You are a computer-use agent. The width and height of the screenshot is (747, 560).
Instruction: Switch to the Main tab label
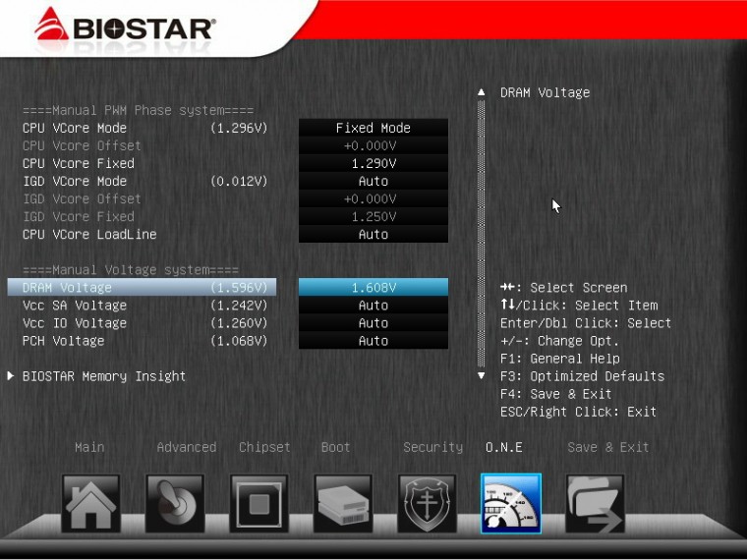(x=89, y=447)
